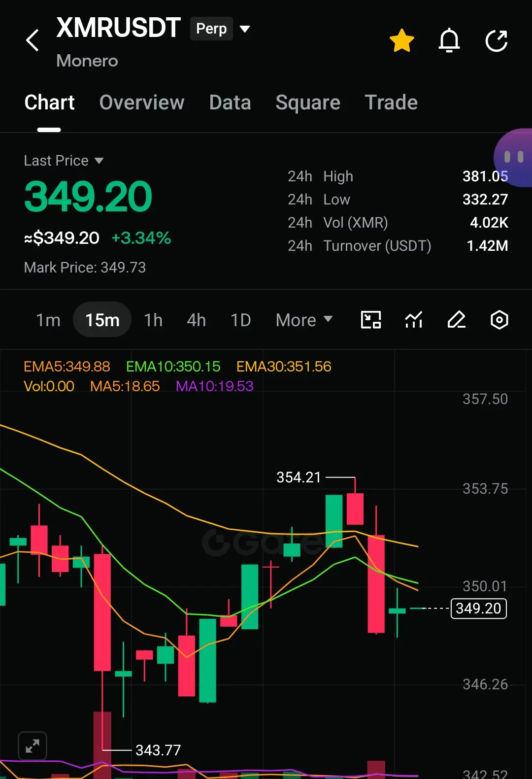Tap the ≈$349.20 USD equivalent
The height and width of the screenshot is (779, 532).
tap(62, 238)
